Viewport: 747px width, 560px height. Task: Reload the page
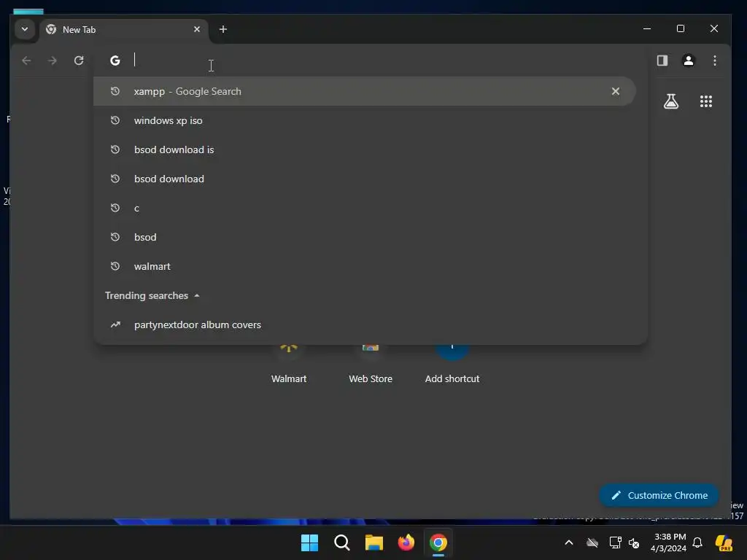[x=79, y=61]
